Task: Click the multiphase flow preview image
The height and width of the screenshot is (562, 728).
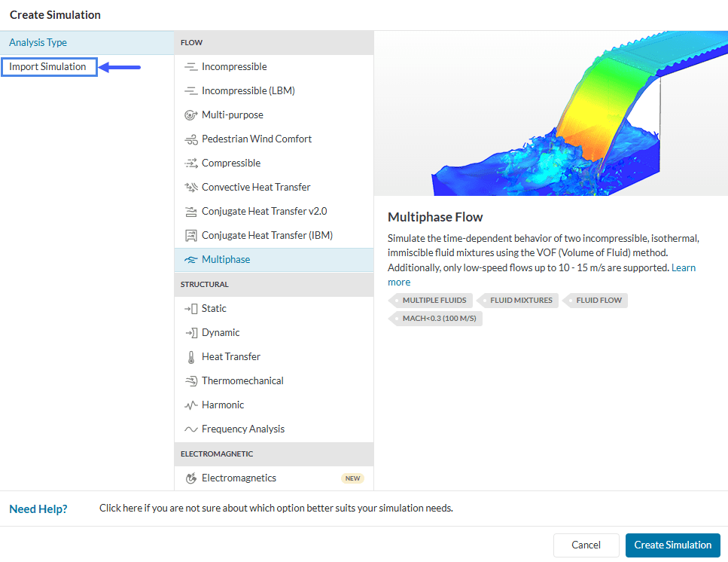Action: (x=550, y=113)
